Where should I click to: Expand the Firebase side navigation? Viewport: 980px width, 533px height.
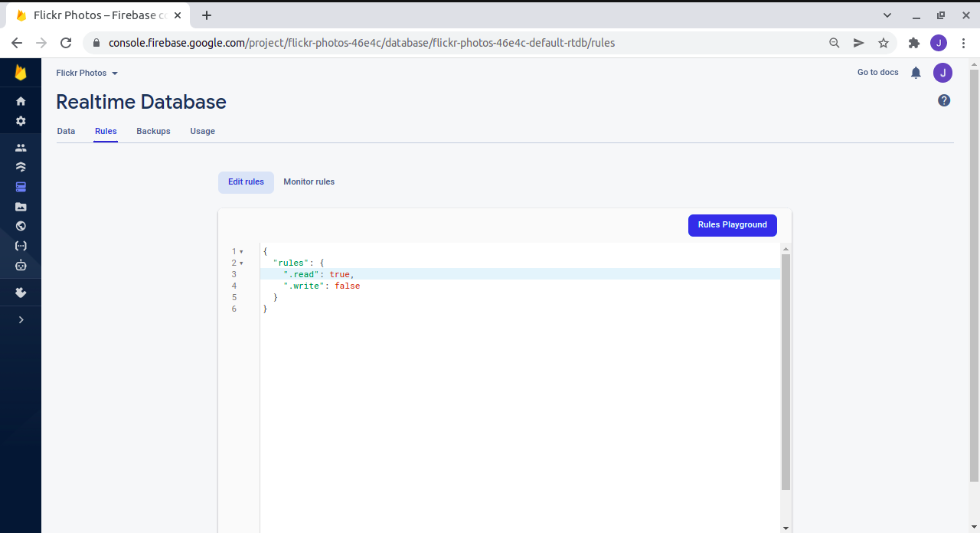tap(21, 320)
